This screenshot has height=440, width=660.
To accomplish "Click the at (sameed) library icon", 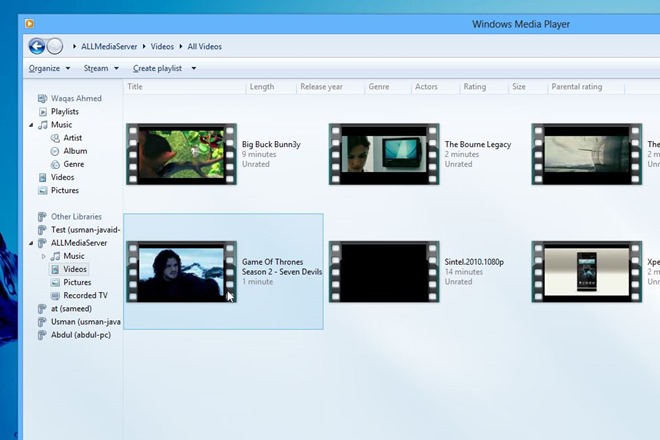I will click(42, 309).
